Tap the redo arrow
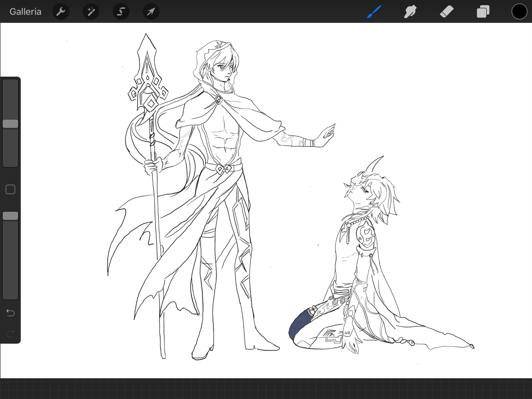Screen dimensions: 532x399 tap(10, 333)
